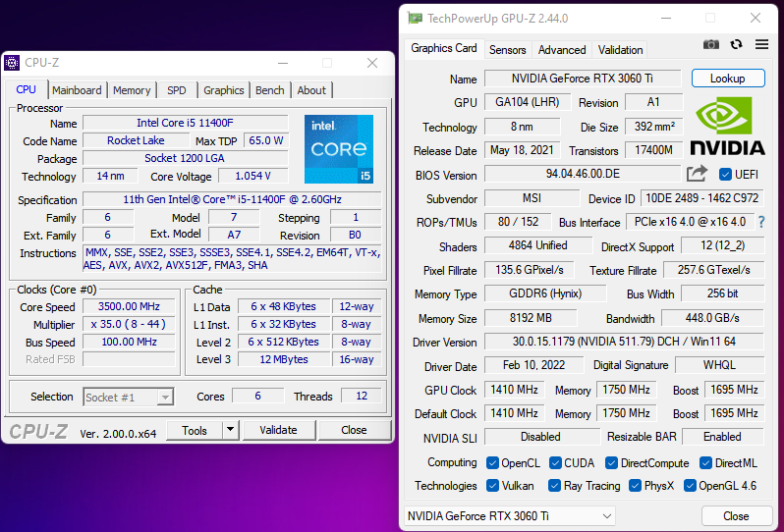Toggle the OpenGL 4.6 checkbox

(690, 486)
